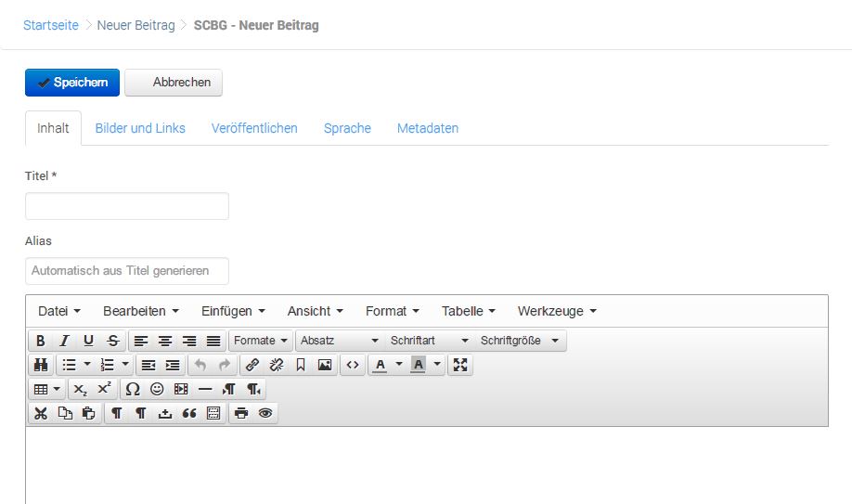
Task: Open the Format menu
Action: tap(393, 312)
